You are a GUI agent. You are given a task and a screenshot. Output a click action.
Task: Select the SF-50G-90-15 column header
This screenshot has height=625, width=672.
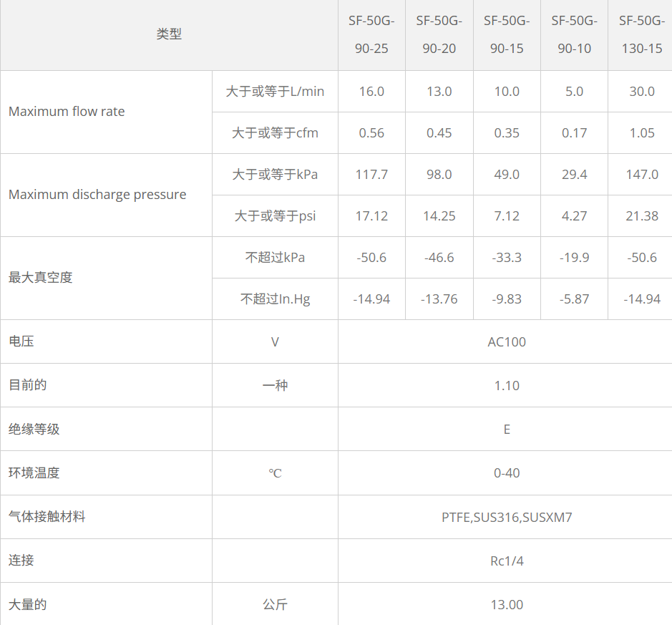[x=506, y=34]
